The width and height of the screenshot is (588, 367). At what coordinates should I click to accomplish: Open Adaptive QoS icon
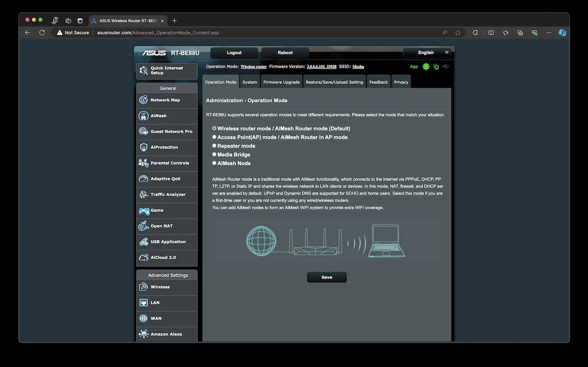[143, 178]
